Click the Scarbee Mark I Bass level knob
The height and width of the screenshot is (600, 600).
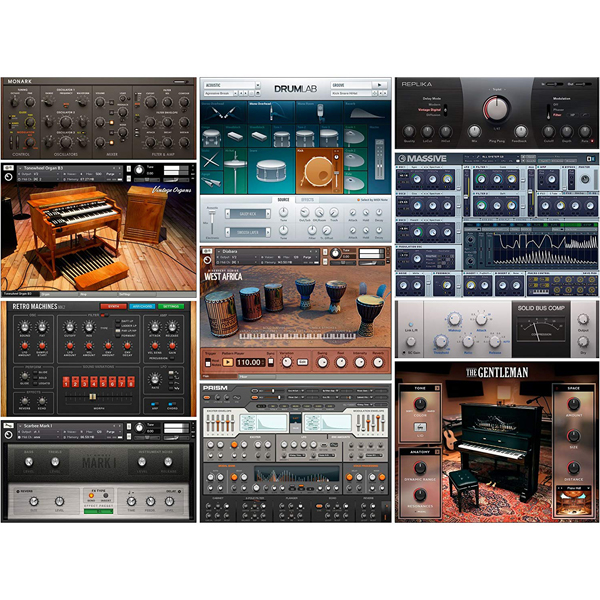pos(29,462)
